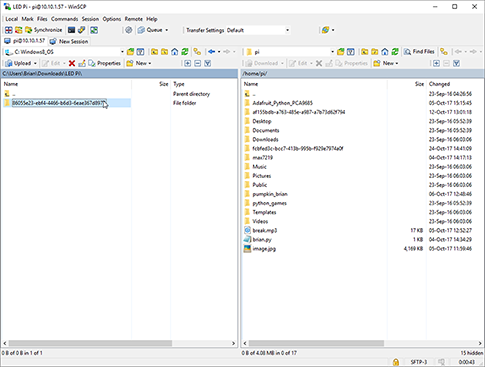
Task: Open the Help menu
Action: coord(152,19)
